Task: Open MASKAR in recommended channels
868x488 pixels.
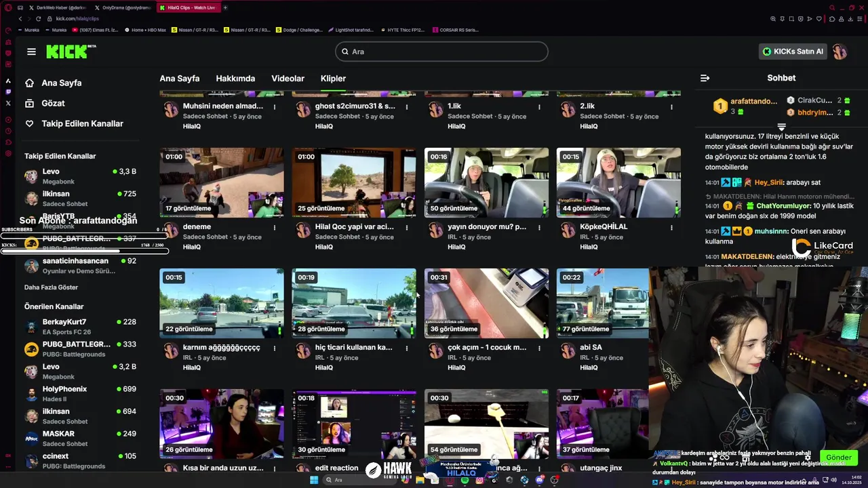Action: pyautogui.click(x=80, y=439)
